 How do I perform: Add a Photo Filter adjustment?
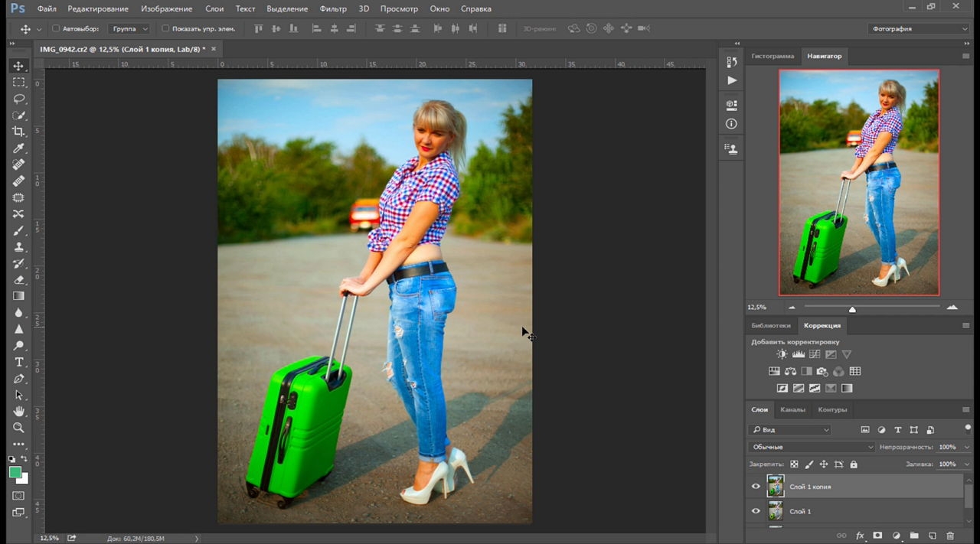click(x=822, y=371)
